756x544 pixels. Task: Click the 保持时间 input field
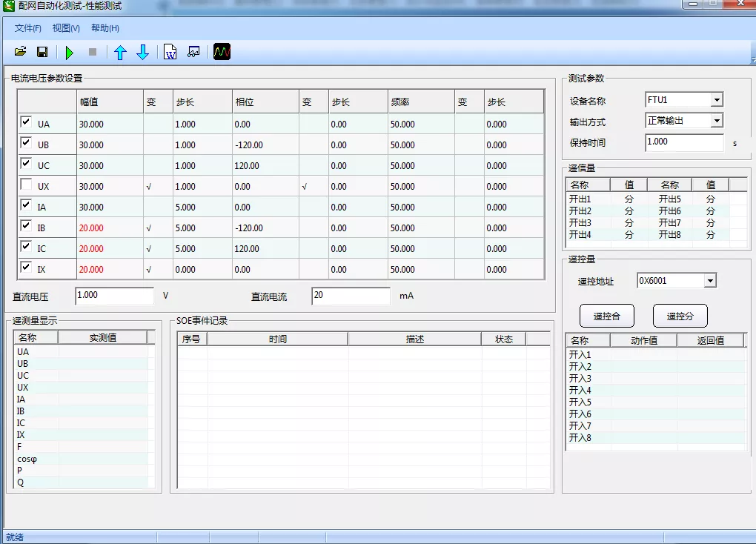click(x=683, y=142)
